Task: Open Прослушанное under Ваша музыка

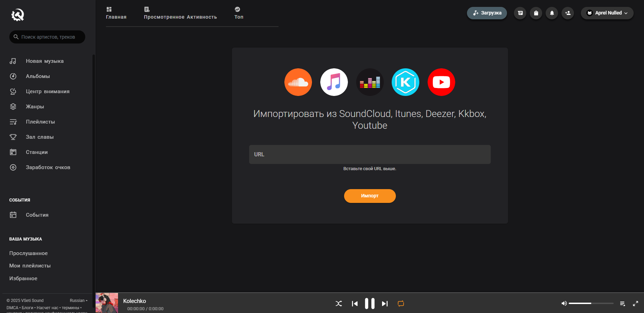Action: click(28, 253)
